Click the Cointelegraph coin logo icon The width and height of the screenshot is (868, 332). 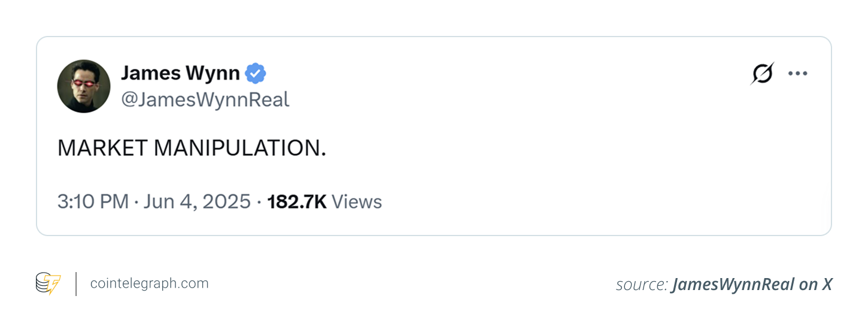(48, 283)
